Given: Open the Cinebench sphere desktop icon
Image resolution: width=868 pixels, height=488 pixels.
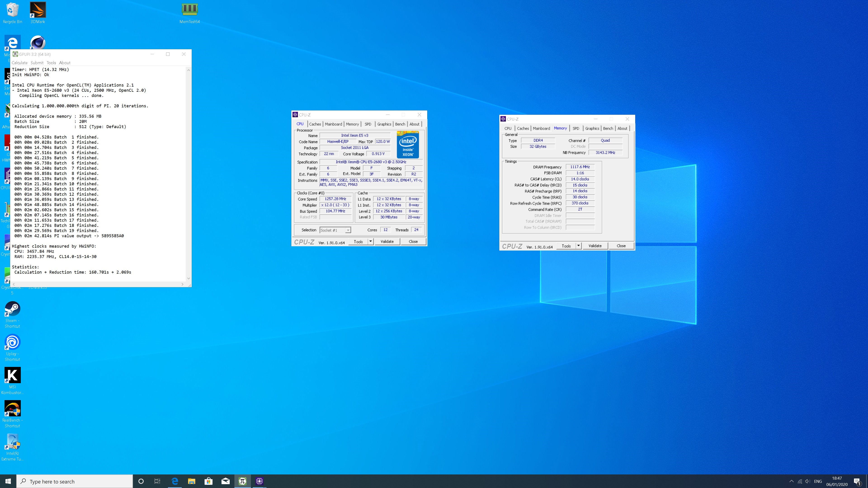Looking at the screenshot, I should pos(38,42).
